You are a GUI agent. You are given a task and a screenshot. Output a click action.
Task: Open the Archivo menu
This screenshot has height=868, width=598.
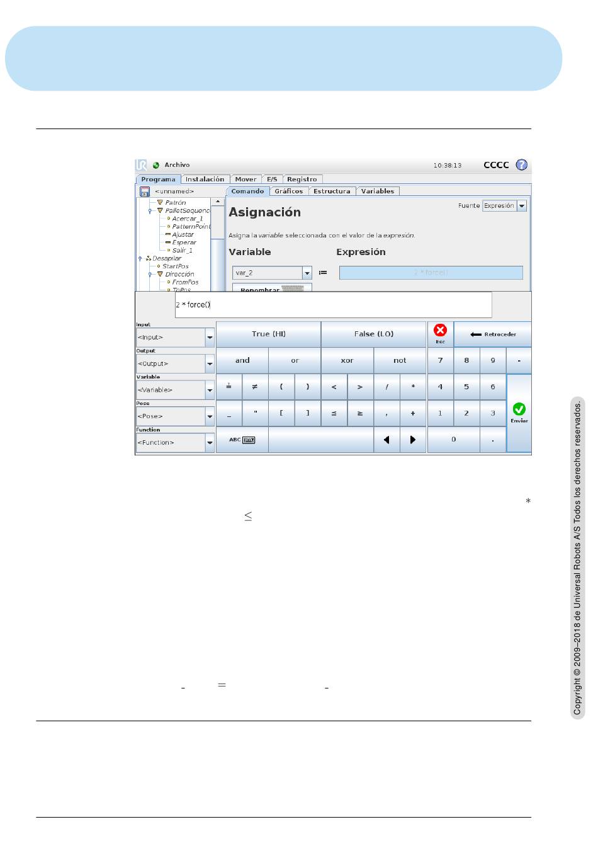177,165
